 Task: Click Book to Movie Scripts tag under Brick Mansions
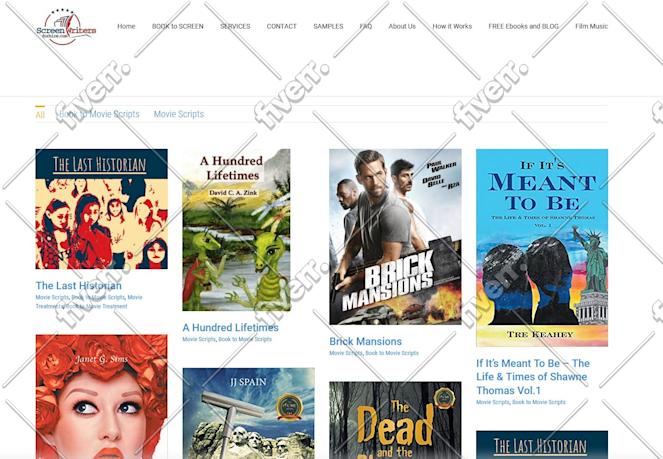click(392, 353)
